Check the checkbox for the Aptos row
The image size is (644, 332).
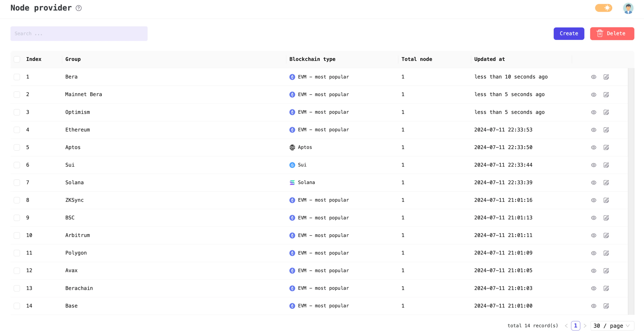(17, 147)
